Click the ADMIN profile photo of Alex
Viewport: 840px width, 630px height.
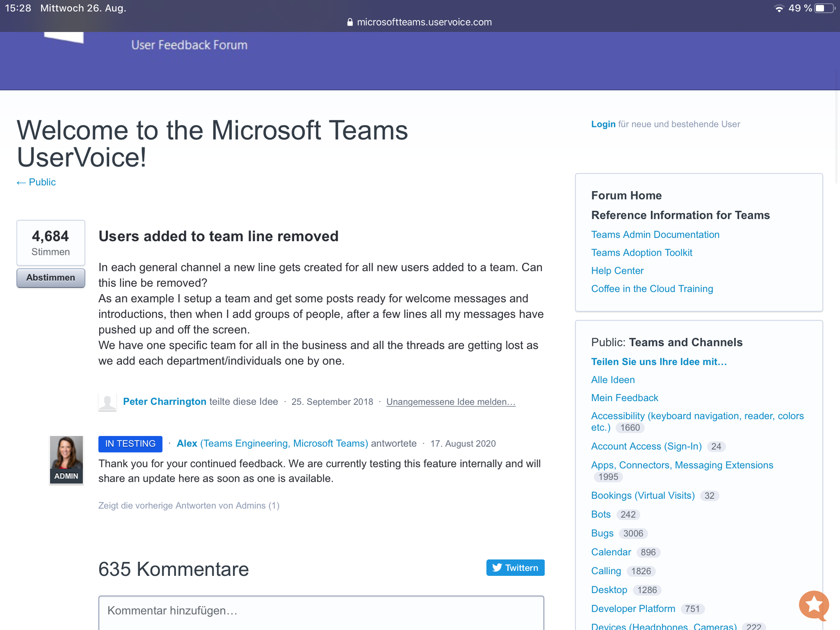[x=66, y=460]
